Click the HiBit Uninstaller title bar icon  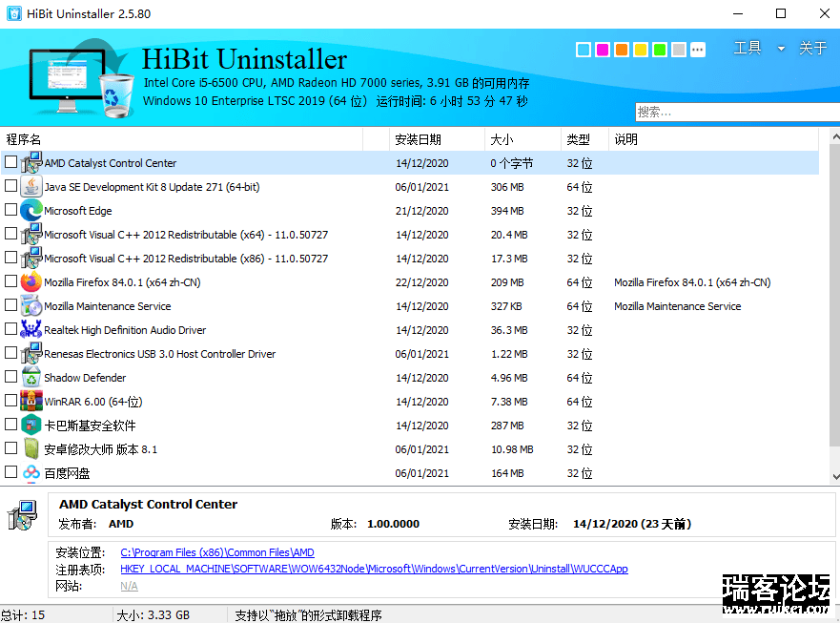tap(14, 13)
